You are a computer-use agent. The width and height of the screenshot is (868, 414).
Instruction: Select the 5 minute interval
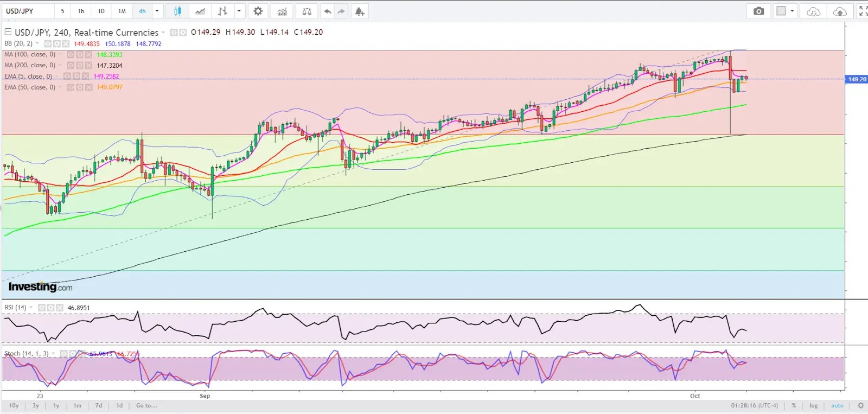click(x=62, y=11)
